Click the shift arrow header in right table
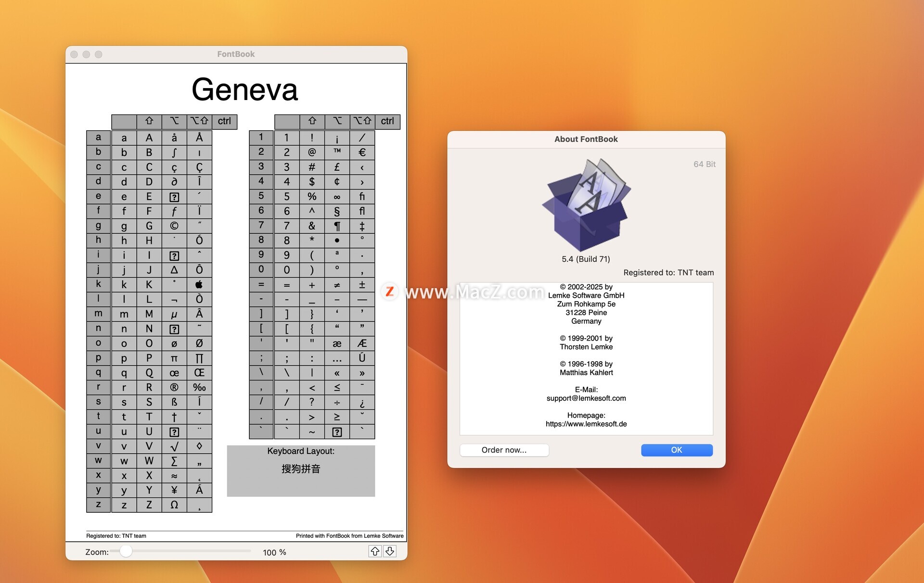Screen dimensions: 924x583 pyautogui.click(x=312, y=121)
